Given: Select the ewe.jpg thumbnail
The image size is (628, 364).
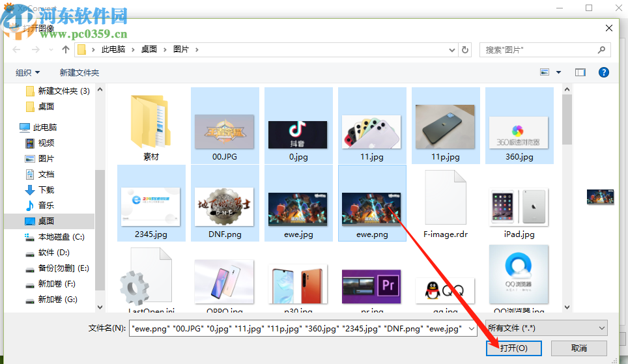Looking at the screenshot, I should click(298, 209).
